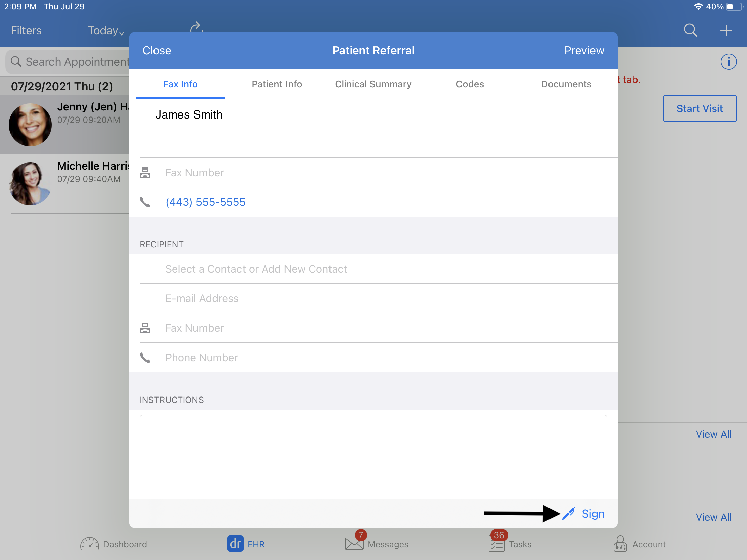
Task: Tap the sender fax machine icon
Action: pyautogui.click(x=145, y=173)
